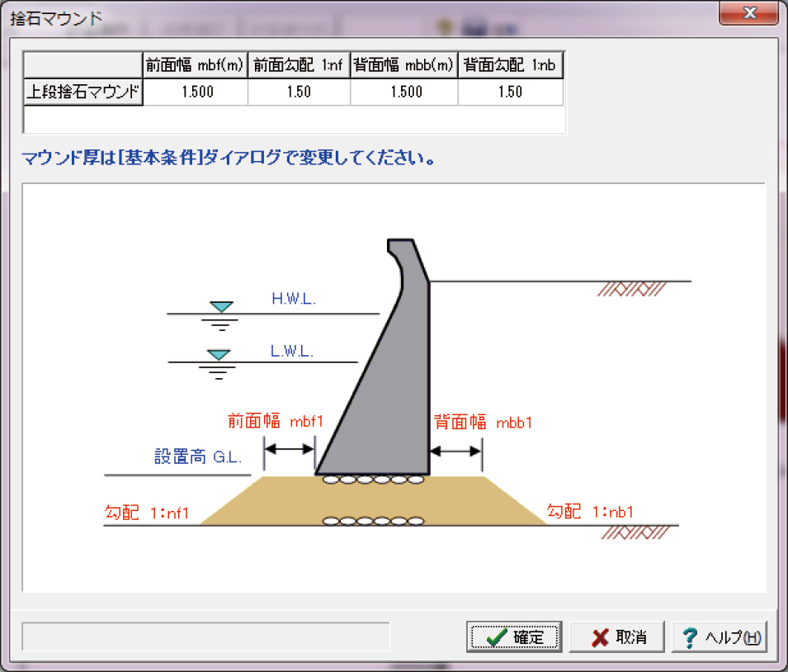The width and height of the screenshot is (788, 672).
Task: Click the 背面幅 mbb(m) column header
Action: pyautogui.click(x=404, y=65)
